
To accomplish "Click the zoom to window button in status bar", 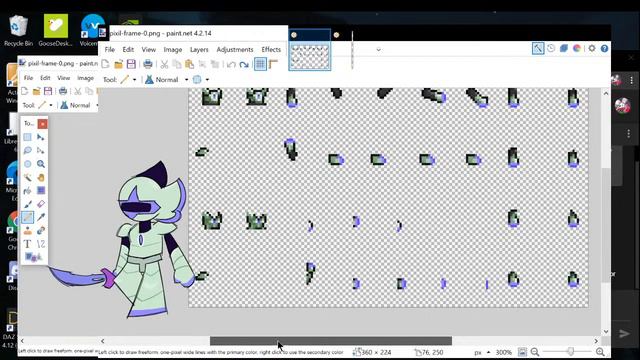I will tap(522, 352).
